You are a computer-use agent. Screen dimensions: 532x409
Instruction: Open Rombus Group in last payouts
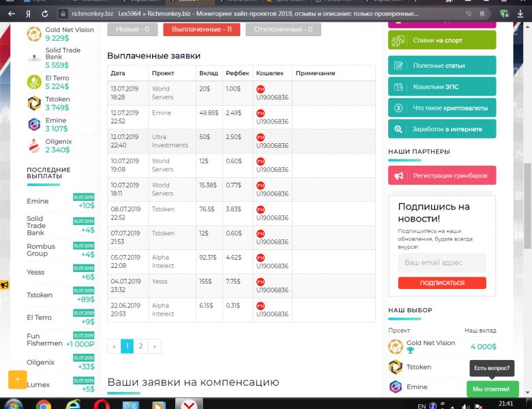41,250
